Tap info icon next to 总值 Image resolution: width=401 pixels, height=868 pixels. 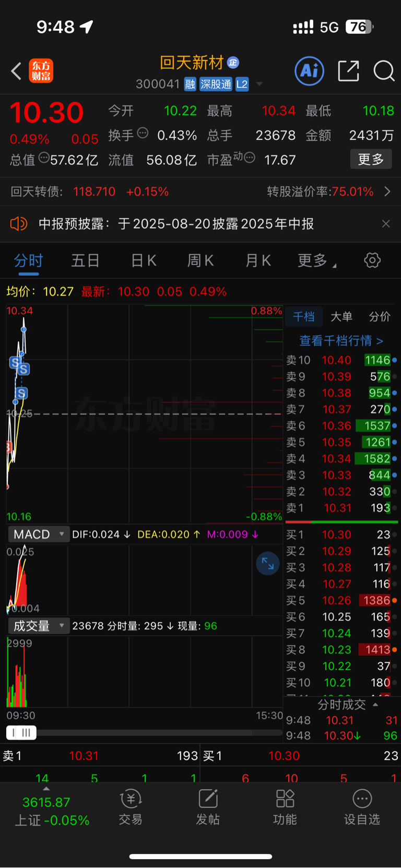(x=44, y=157)
